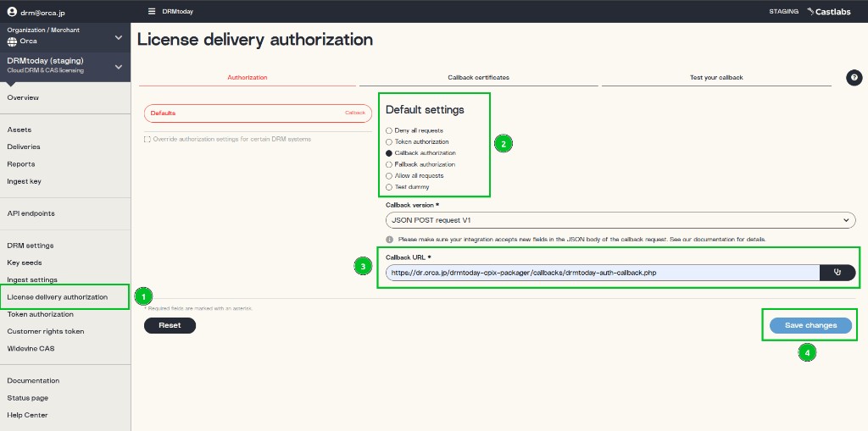Go to Ingest settings
Image resolution: width=868 pixels, height=431 pixels.
coord(32,280)
